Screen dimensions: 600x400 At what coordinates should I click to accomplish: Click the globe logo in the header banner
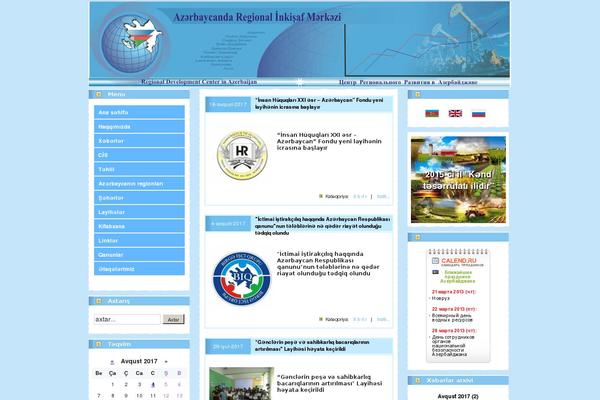[132, 43]
